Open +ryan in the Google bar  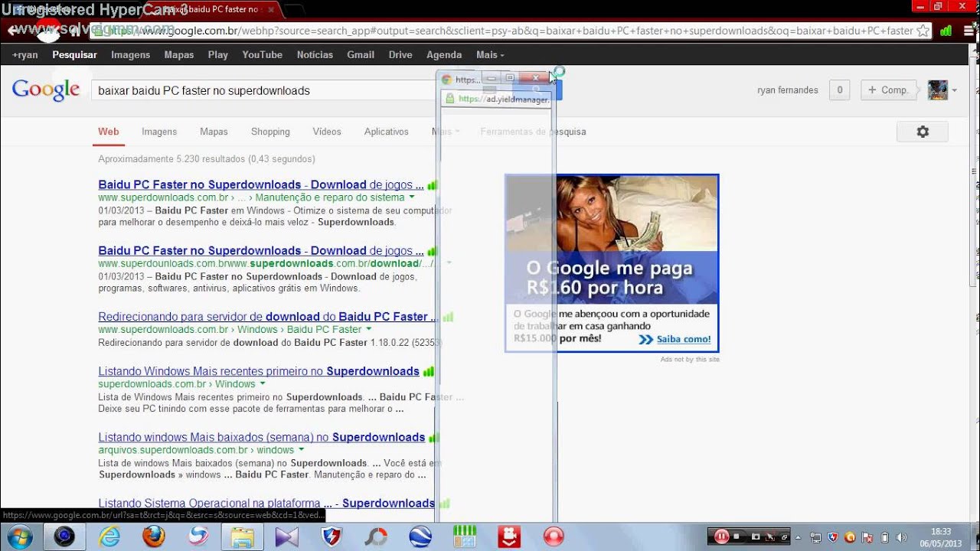click(25, 55)
